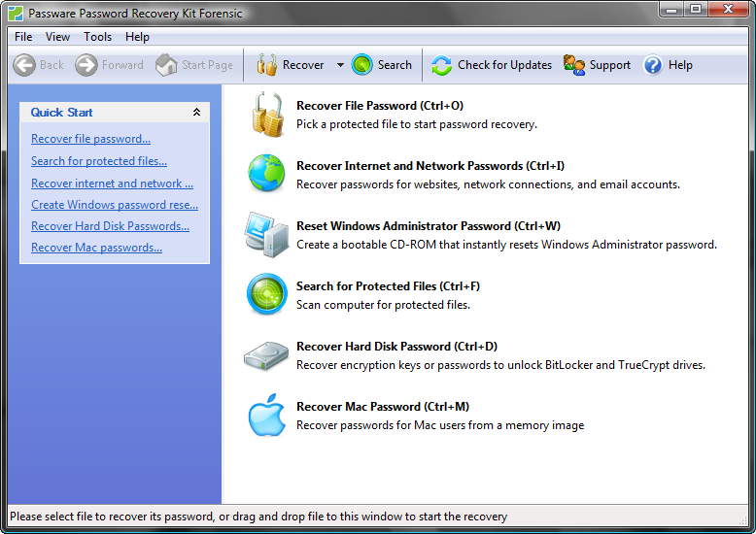The height and width of the screenshot is (534, 756).
Task: Click 'Create Windows password rese...' link
Action: (x=115, y=205)
